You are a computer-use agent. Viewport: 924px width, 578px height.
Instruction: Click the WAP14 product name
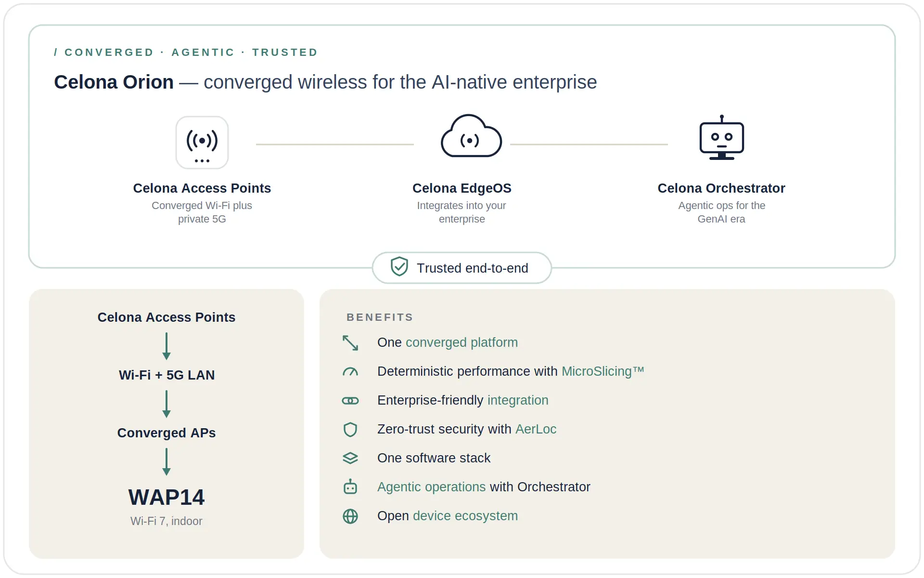click(x=167, y=498)
